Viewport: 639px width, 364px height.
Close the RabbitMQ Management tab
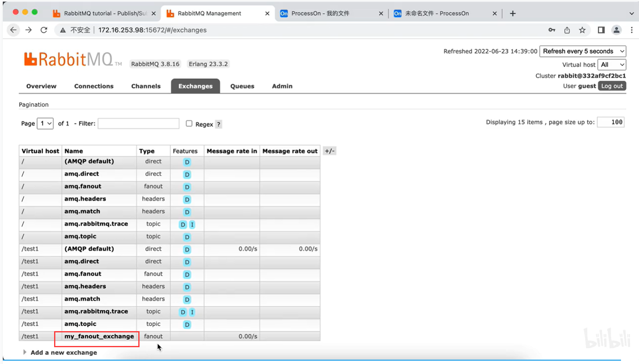(267, 13)
